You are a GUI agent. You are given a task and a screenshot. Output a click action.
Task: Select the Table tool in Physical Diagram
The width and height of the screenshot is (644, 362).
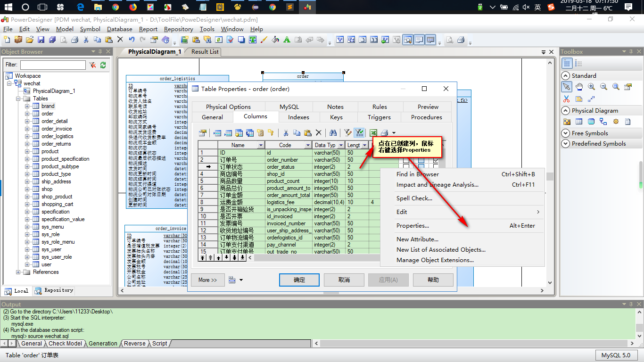pyautogui.click(x=578, y=122)
